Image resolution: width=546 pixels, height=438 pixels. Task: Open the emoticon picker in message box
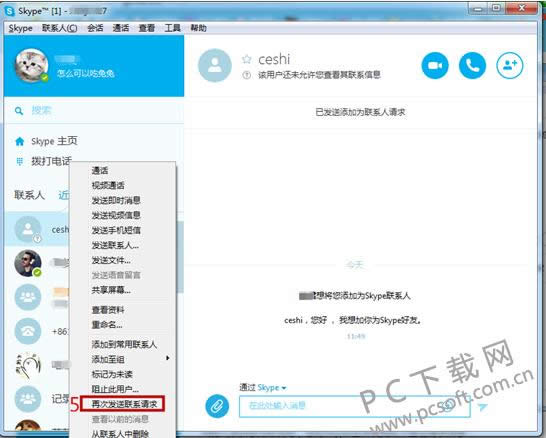tap(448, 405)
